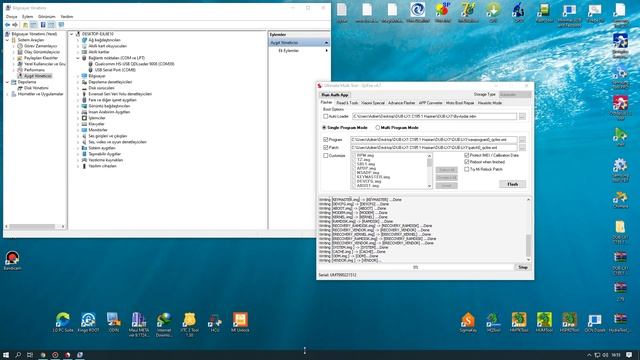Image resolution: width=640 pixels, height=360 pixels.
Task: Enable the Auto Loader checkbox
Action: (326, 116)
